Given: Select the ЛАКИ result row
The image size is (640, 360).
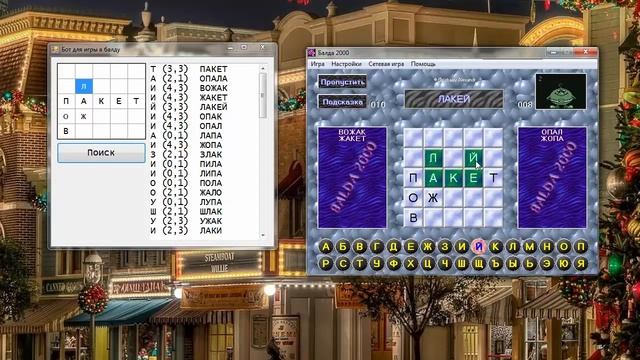Looking at the screenshot, I should click(x=203, y=231).
